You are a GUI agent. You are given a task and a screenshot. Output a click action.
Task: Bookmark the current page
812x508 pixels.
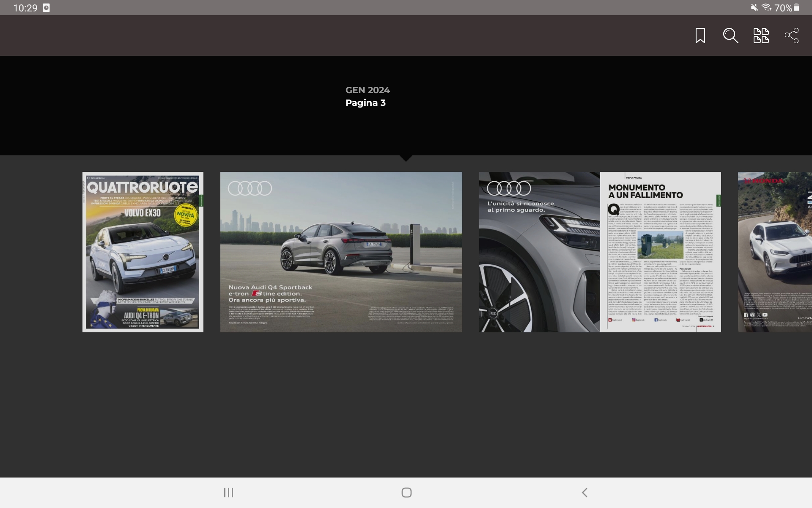click(x=700, y=36)
